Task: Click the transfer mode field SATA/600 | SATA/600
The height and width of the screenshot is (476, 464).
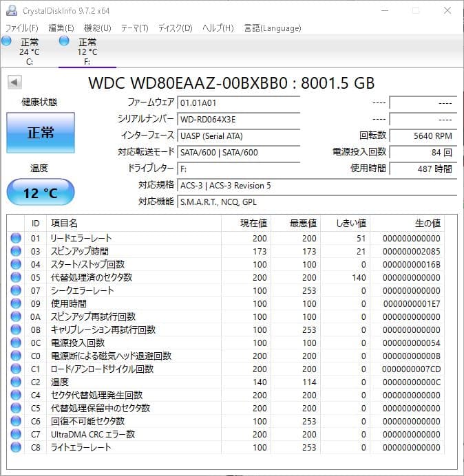Action: pyautogui.click(x=238, y=152)
